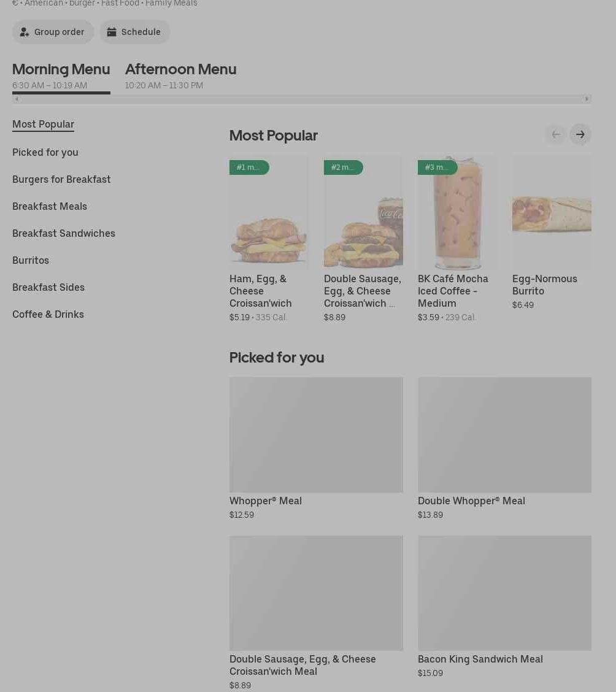Navigate to Coffee & Drinks section
This screenshot has height=692, width=616.
click(x=48, y=314)
